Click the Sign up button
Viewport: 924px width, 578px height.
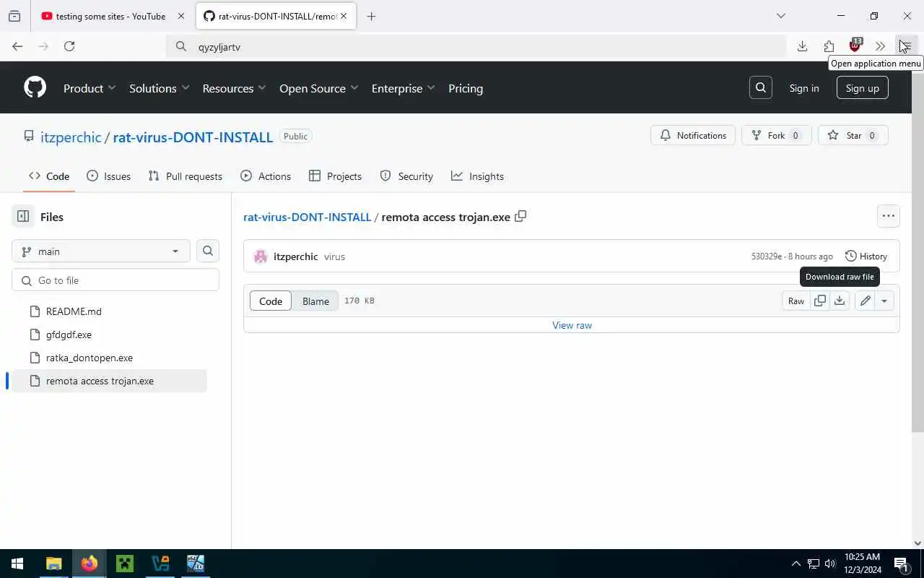click(862, 88)
